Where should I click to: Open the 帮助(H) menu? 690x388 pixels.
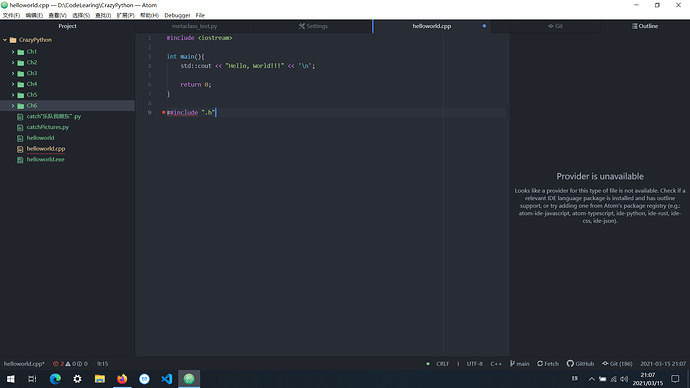click(x=149, y=15)
